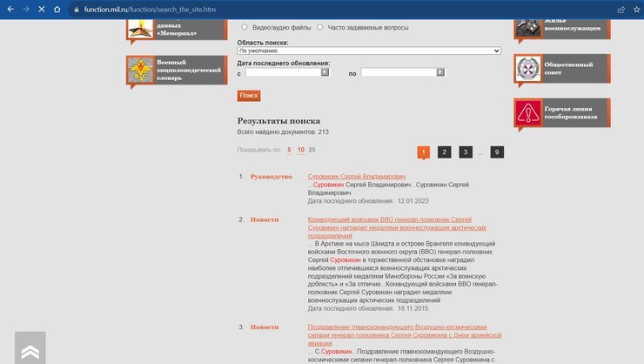
Task: Expand the Область поиска dropdown
Action: point(369,51)
